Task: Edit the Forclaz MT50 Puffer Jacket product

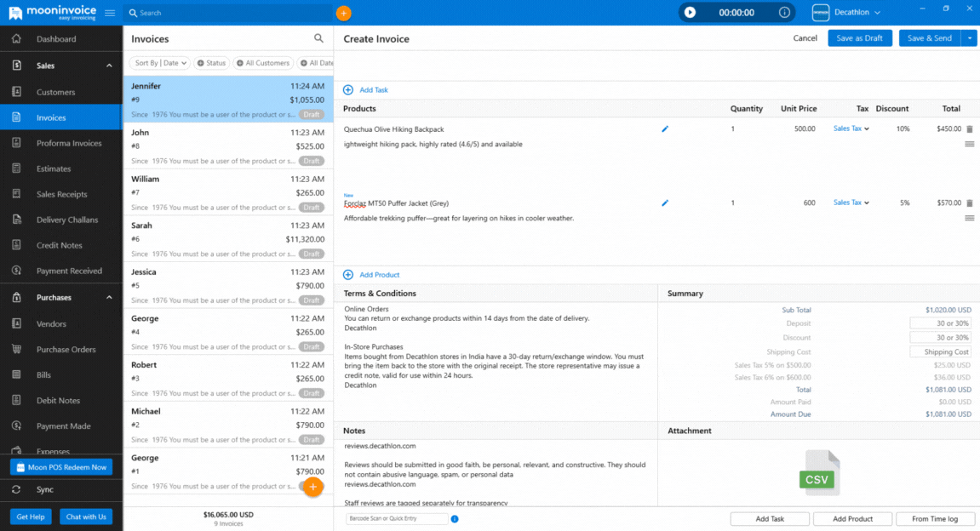Action: click(665, 203)
